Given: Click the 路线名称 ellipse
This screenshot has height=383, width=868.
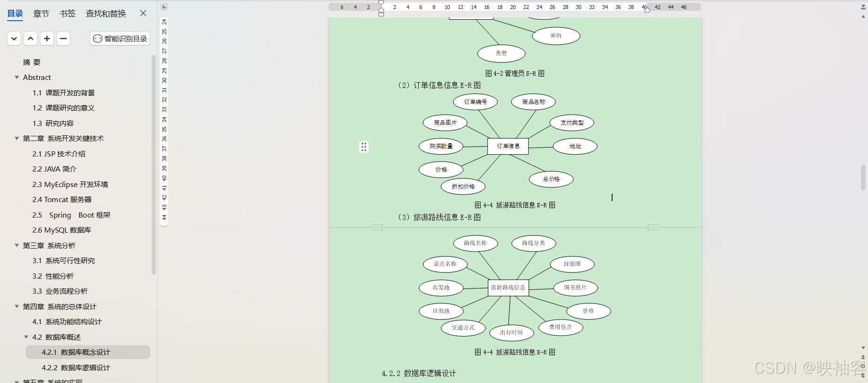Looking at the screenshot, I should pyautogui.click(x=475, y=243).
